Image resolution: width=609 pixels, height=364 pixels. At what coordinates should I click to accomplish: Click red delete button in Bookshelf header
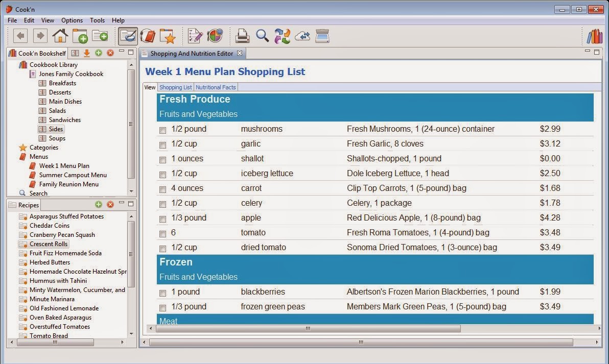point(110,53)
